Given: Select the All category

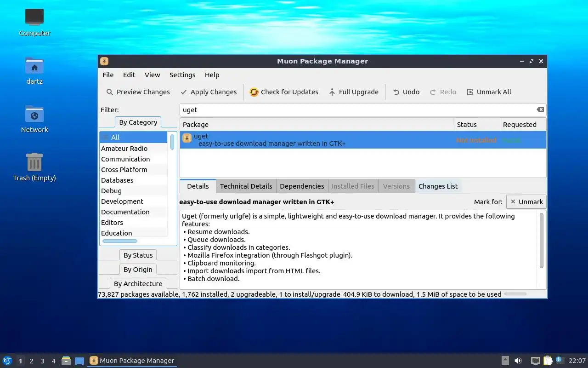Looking at the screenshot, I should tap(133, 138).
